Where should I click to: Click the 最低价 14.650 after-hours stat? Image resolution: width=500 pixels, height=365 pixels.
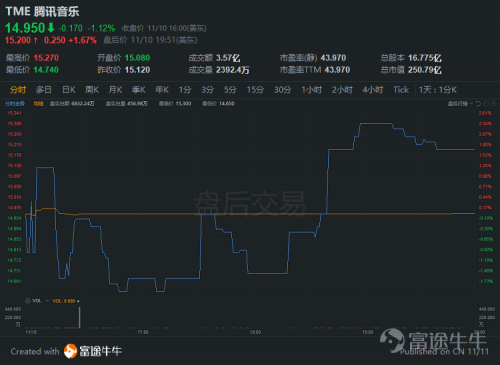(218, 104)
